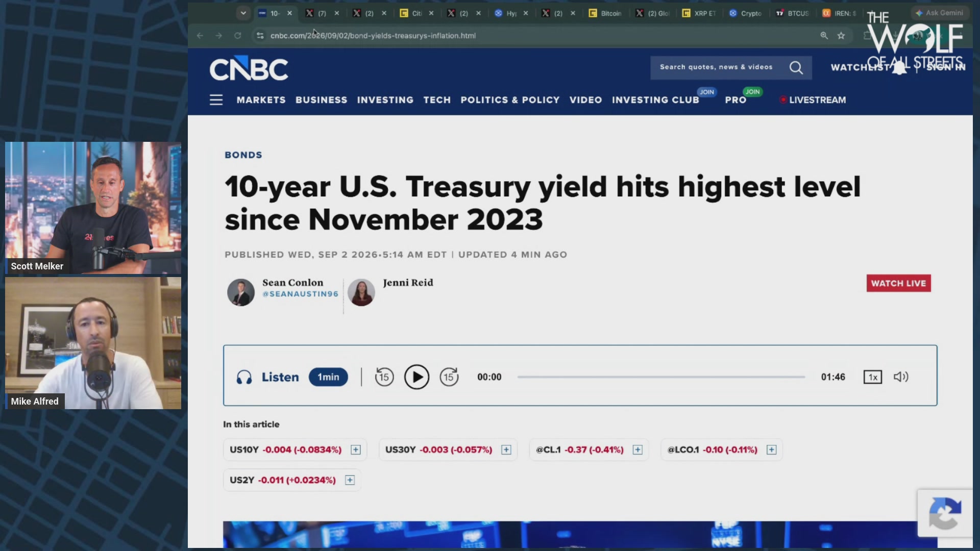
Task: Open the LIVESTREAM link
Action: [813, 100]
